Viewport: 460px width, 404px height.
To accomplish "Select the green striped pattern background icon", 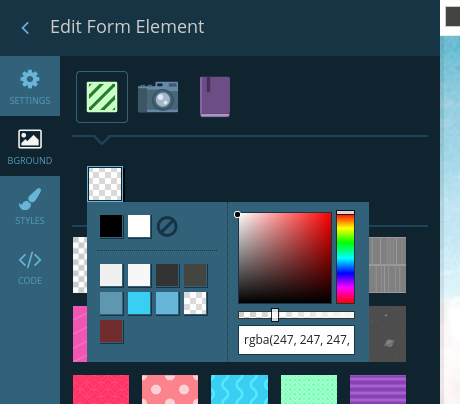I will [102, 97].
